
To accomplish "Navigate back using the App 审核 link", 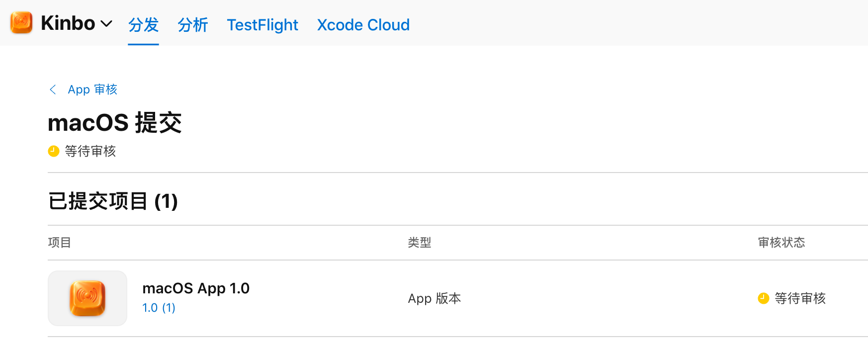I will (92, 89).
